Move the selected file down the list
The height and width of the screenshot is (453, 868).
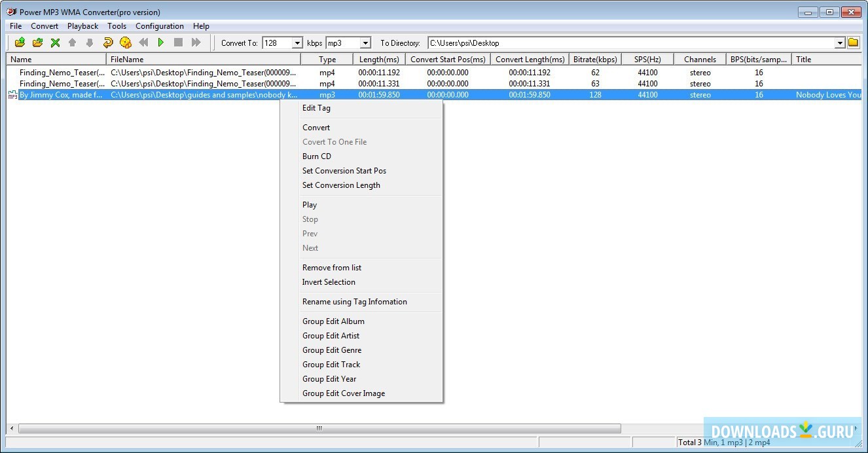point(90,42)
